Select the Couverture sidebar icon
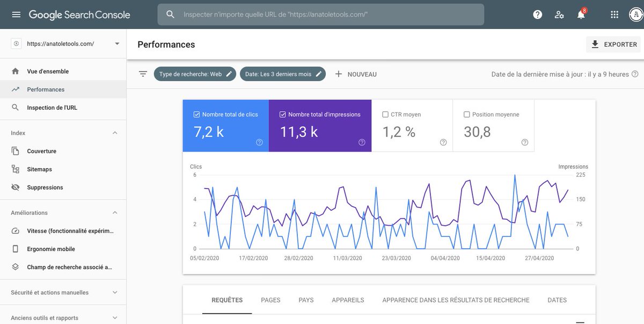This screenshot has height=324, width=644. 16,151
